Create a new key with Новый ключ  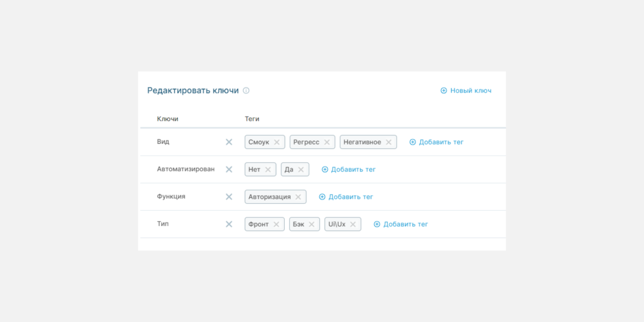click(x=466, y=91)
